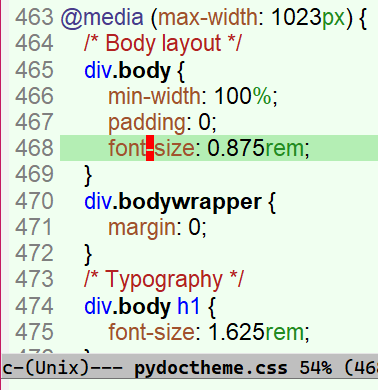378x390 pixels.
Task: Click line number 470 in the gutter
Action: 34,201
